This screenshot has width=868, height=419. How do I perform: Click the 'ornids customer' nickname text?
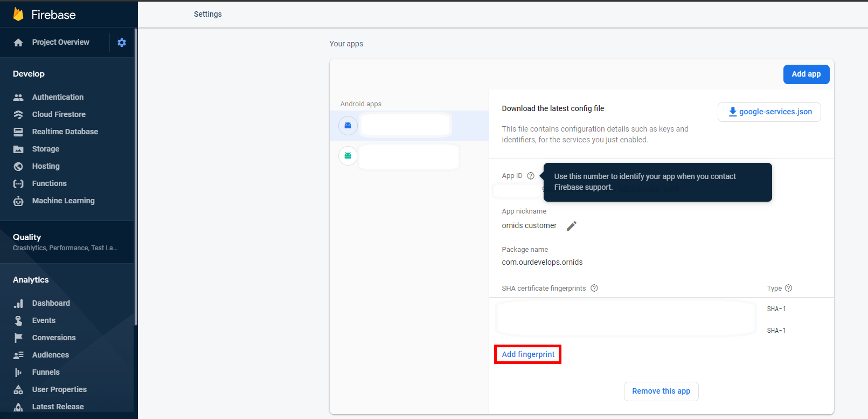529,226
